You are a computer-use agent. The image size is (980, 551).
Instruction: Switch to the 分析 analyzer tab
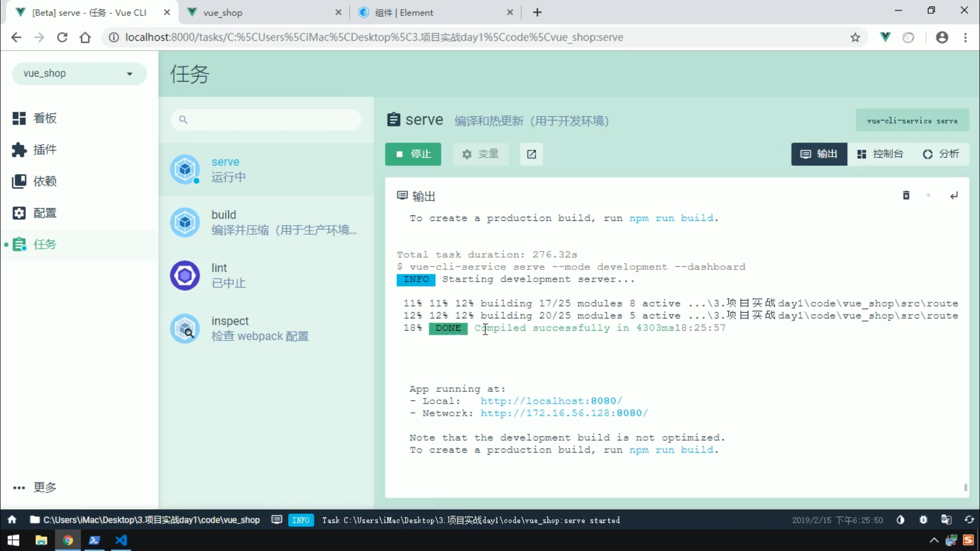(x=941, y=154)
